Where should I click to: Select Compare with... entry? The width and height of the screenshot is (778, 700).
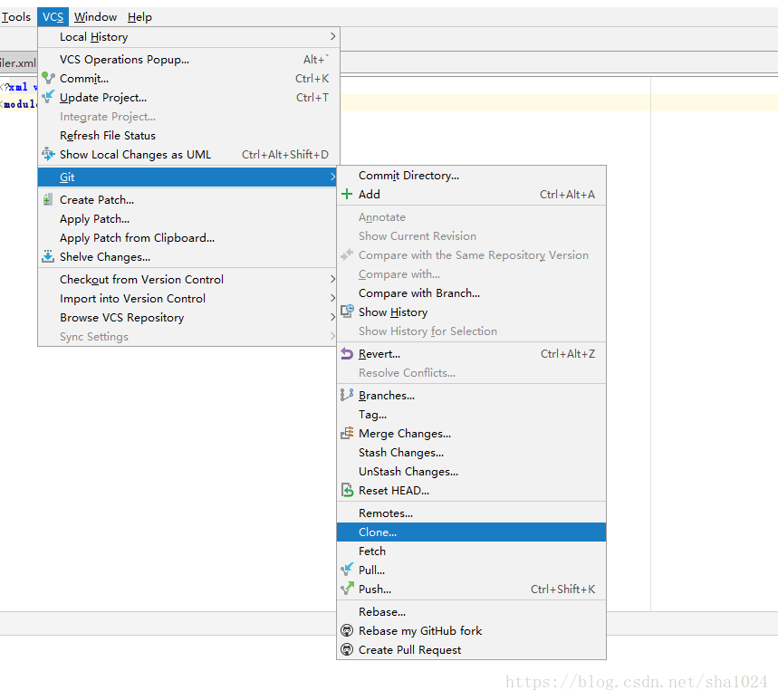click(471, 273)
